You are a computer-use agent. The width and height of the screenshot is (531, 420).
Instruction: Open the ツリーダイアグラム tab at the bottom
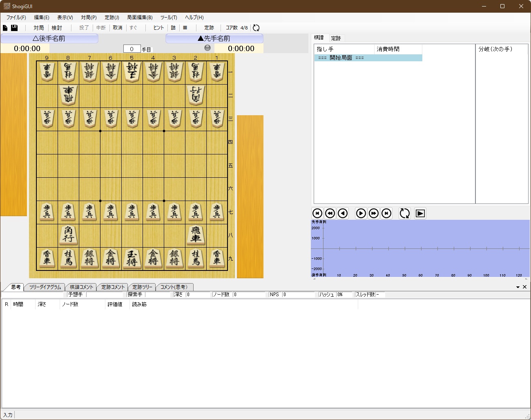[45, 287]
